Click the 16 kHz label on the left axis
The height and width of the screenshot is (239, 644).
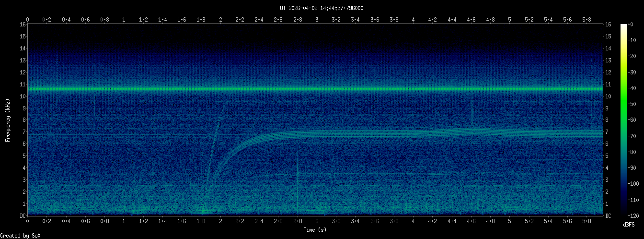[x=23, y=24]
